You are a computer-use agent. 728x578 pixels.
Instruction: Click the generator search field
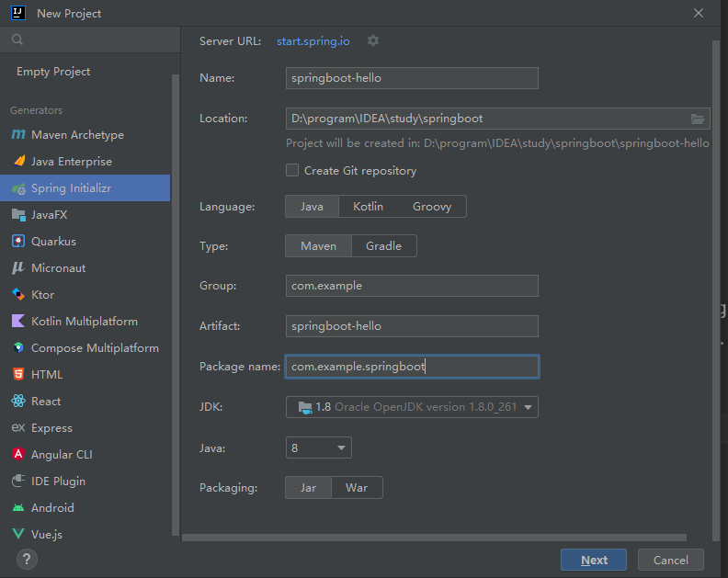[90, 40]
